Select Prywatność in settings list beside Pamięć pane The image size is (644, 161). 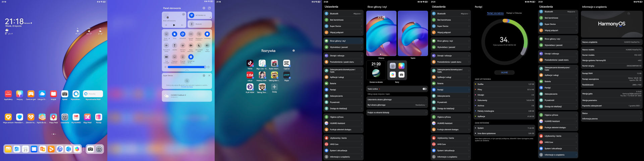point(451,102)
